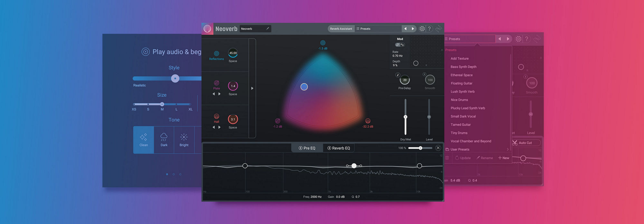Click the Plate icon at -1.2 dB corner
The image size is (644, 224).
278,121
